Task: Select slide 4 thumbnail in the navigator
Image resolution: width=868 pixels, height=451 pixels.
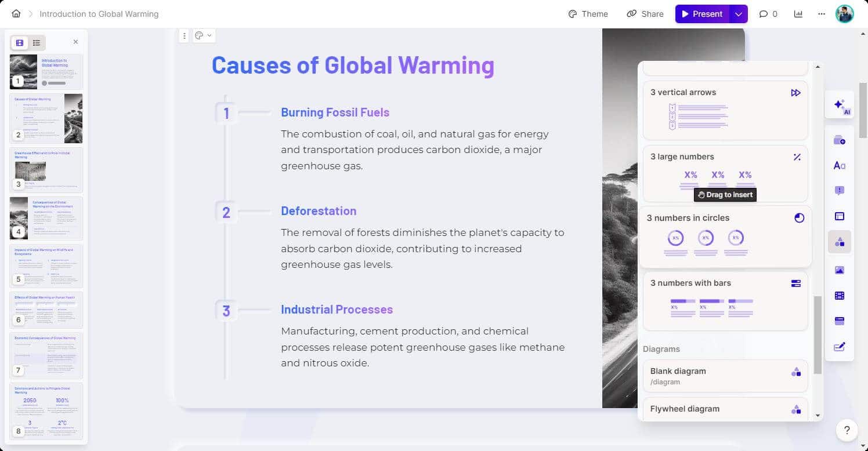Action: (46, 218)
